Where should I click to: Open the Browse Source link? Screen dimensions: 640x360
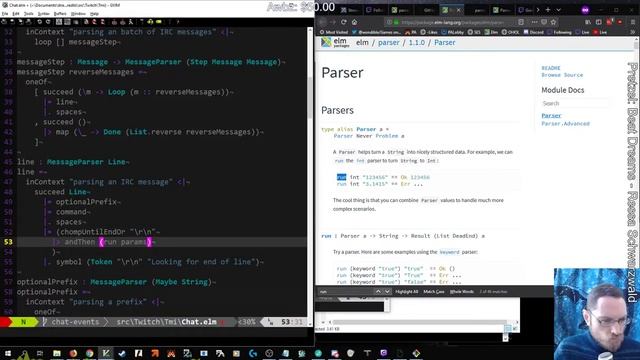pos(562,75)
